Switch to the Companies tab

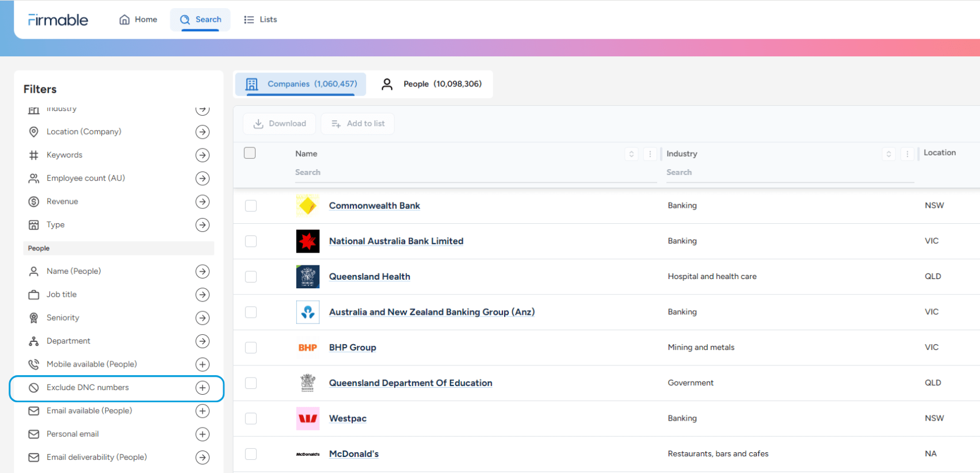coord(300,84)
